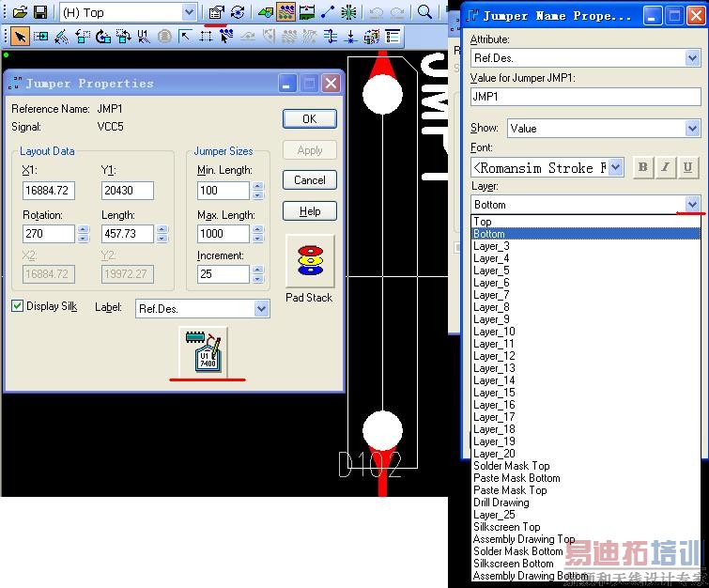Click the Add Jumper tool icon

pyautogui.click(x=331, y=37)
